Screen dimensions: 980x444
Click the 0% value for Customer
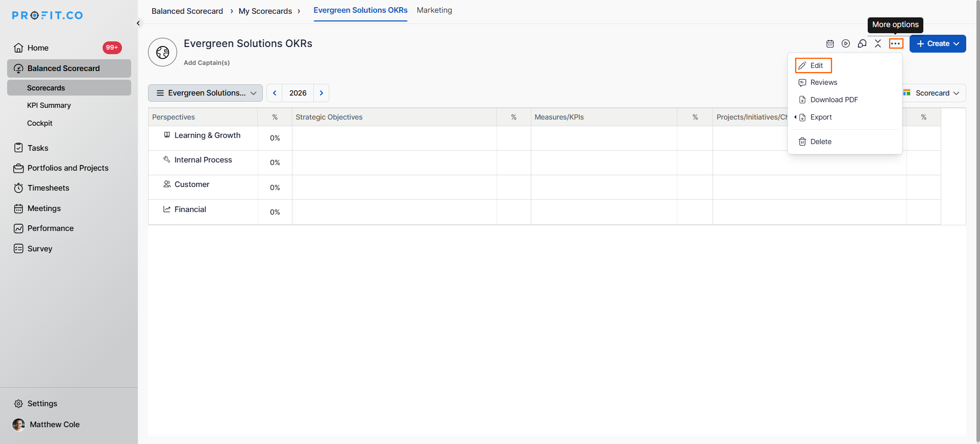275,188
